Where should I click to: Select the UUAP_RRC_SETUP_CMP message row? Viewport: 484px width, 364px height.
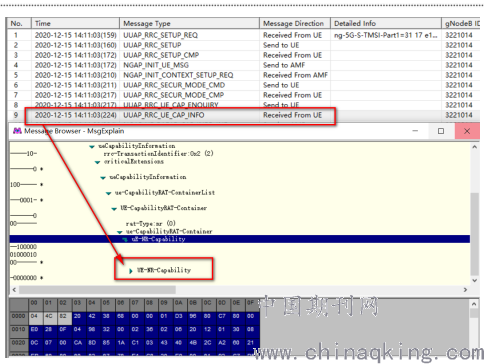click(243, 55)
